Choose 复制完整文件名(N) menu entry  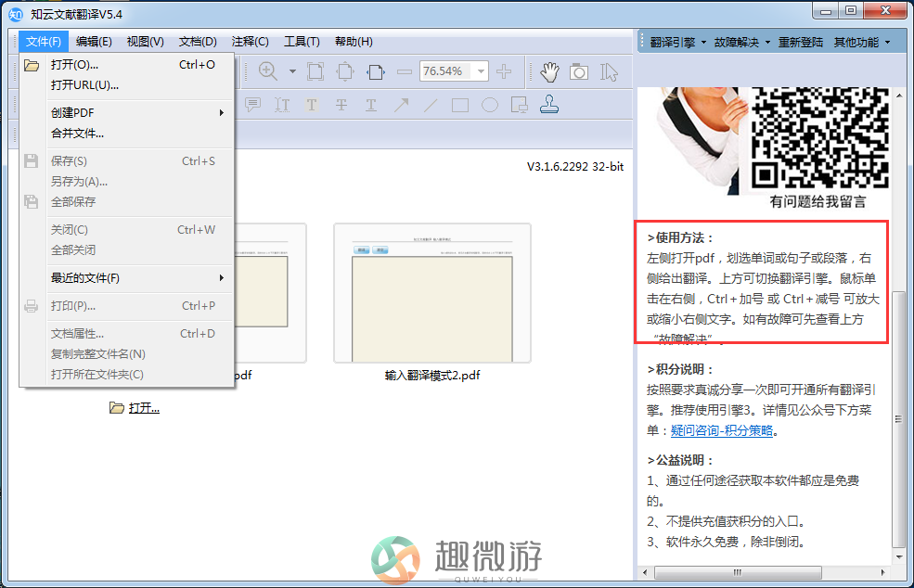[127, 353]
